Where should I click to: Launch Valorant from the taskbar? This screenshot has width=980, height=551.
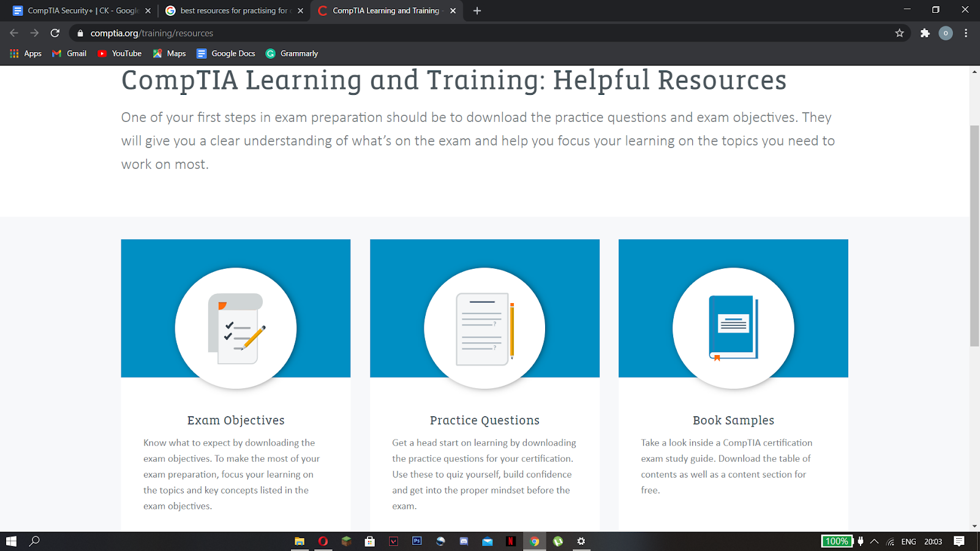[393, 541]
